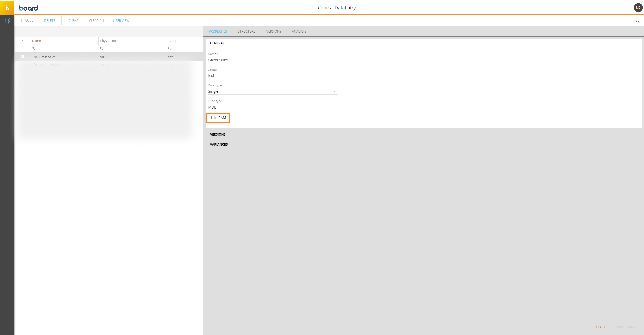This screenshot has height=335, width=644.
Task: Click the numeric type icon beside Gross Sales
Action: click(x=35, y=57)
